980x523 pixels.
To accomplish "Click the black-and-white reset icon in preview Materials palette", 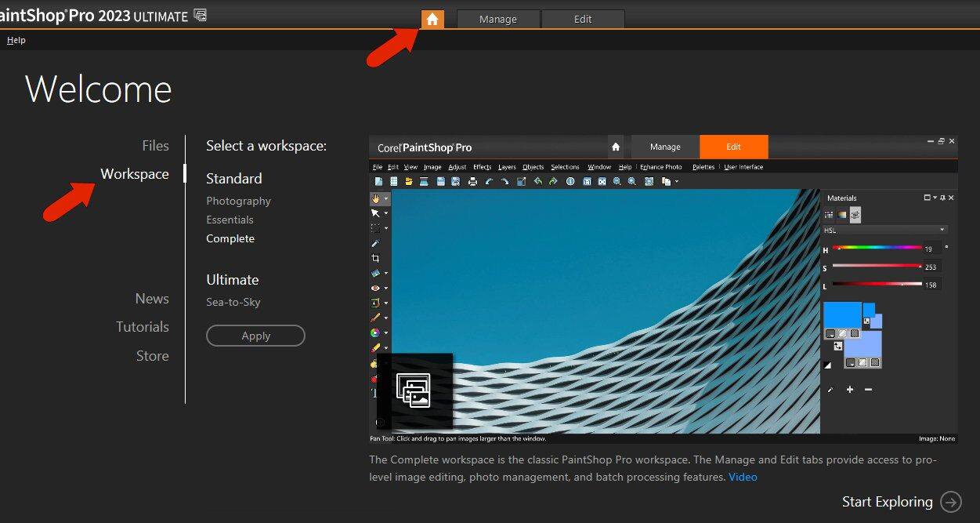I will coord(828,365).
